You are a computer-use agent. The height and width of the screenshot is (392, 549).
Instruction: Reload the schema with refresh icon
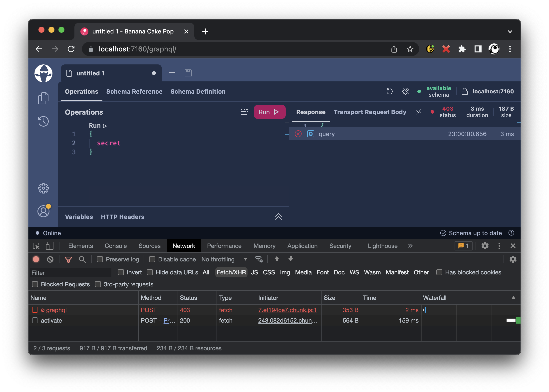pos(389,91)
